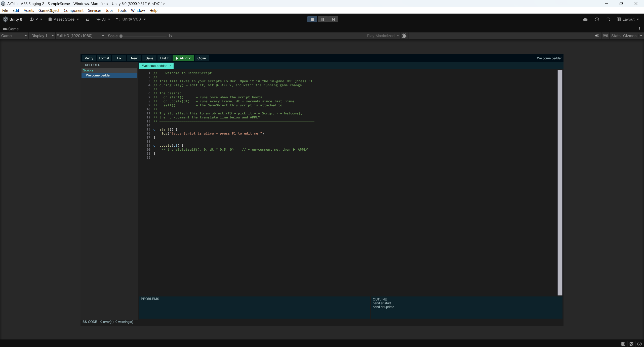Pause the running game
Image resolution: width=644 pixels, height=347 pixels.
point(323,19)
